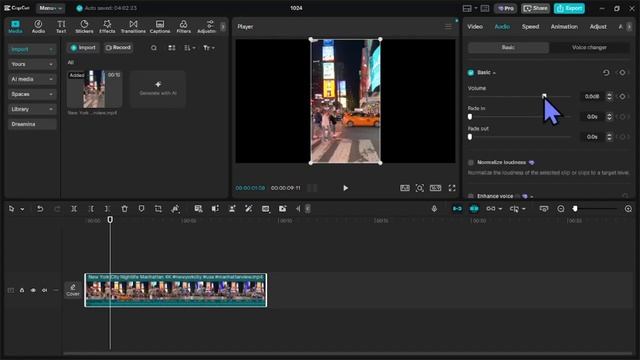The image size is (640, 360).
Task: Open the Filters panel
Action: 184,27
